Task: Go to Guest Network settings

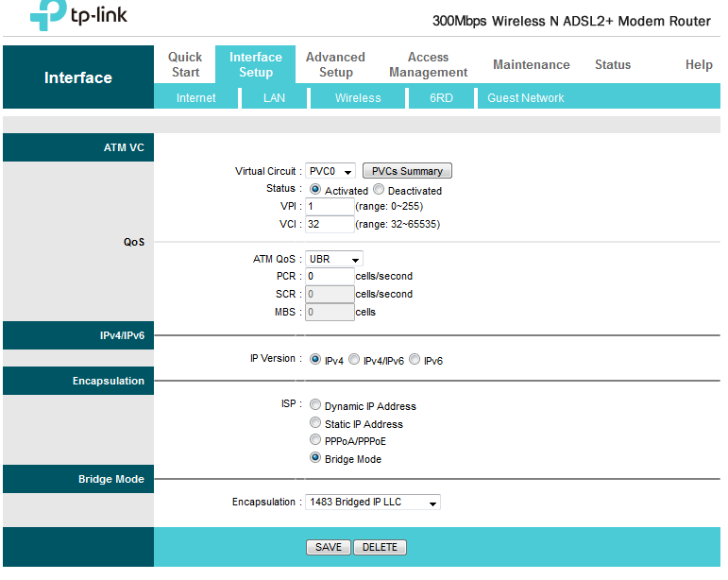Action: [525, 98]
